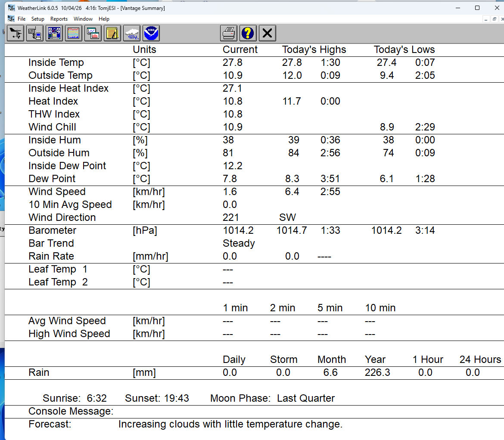
Task: Open the plot graph windows icon
Action: tap(93, 33)
